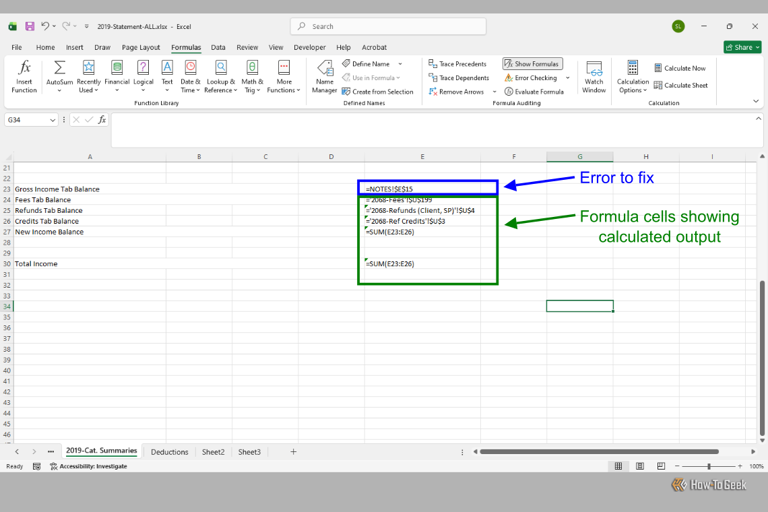Select cell with Total Income label
This screenshot has width=768, height=512.
pyautogui.click(x=90, y=264)
